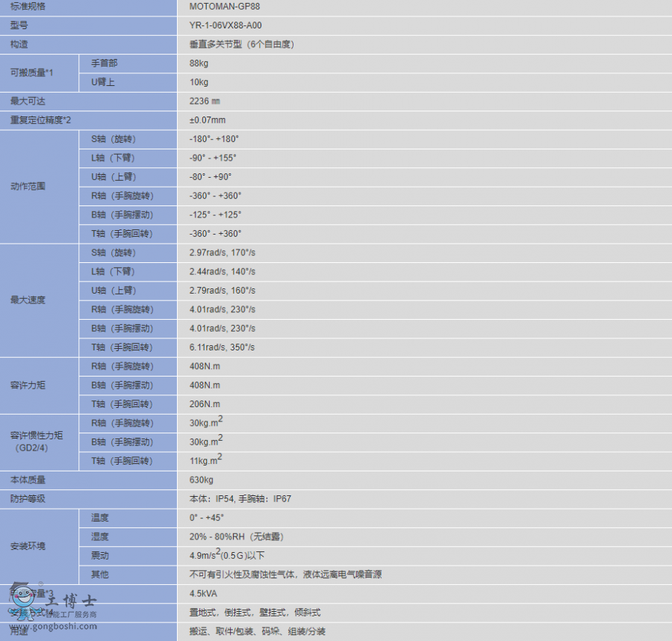Select L轴（下臂） under 动作范围
This screenshot has width=672, height=641.
[x=113, y=158]
